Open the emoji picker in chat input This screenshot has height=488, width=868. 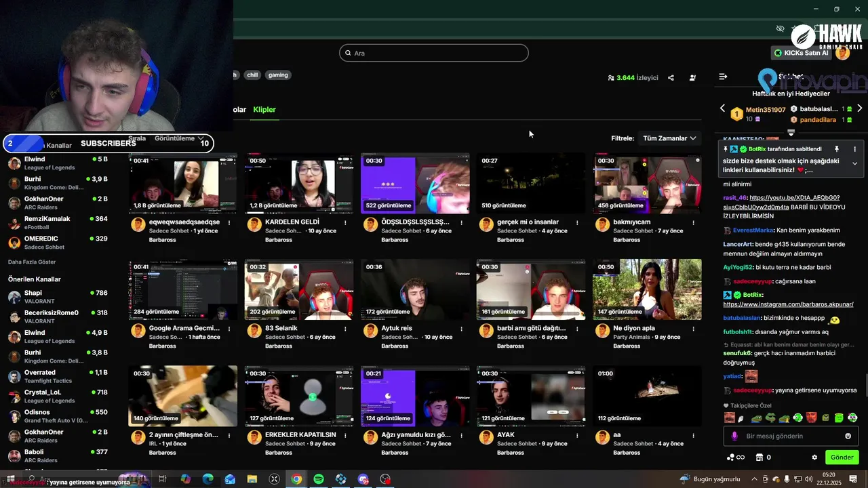(848, 436)
